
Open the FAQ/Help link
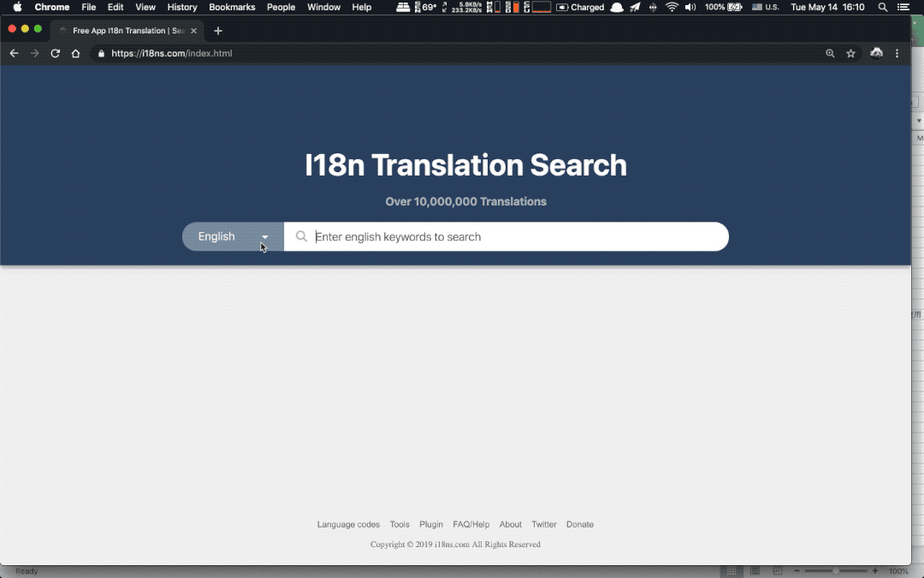pyautogui.click(x=471, y=524)
